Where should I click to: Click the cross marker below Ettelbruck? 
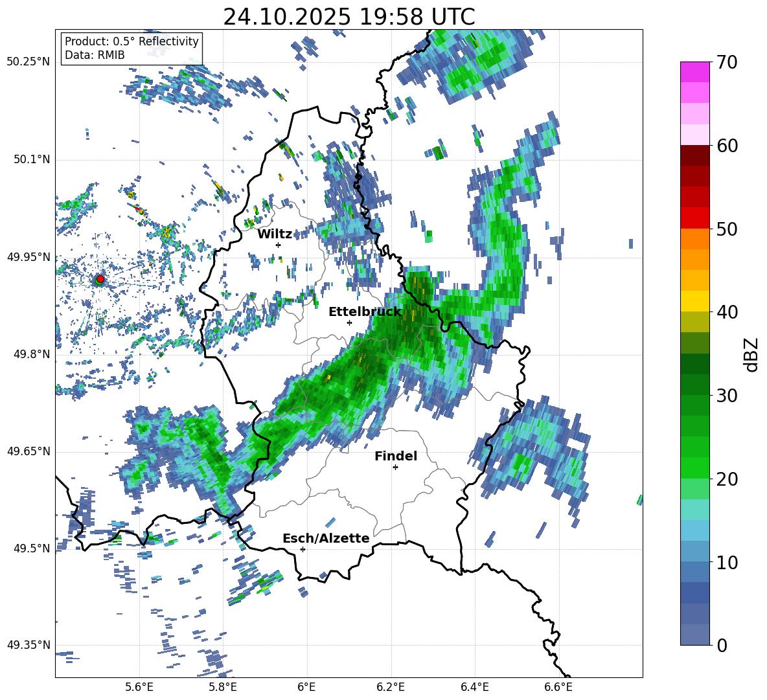349,322
